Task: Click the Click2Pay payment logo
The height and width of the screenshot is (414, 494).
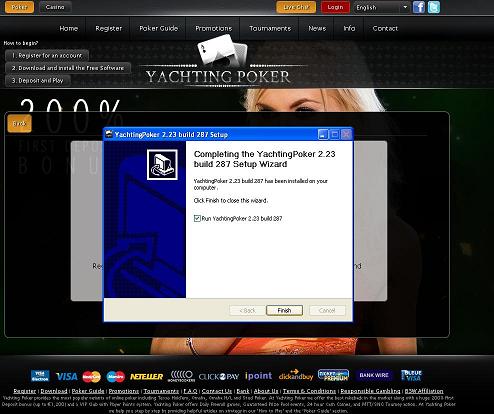Action: point(219,377)
